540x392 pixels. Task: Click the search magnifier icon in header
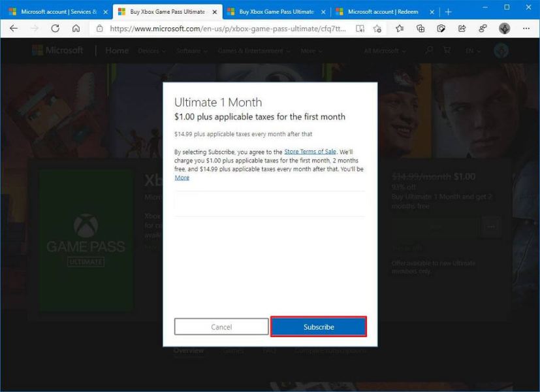429,51
